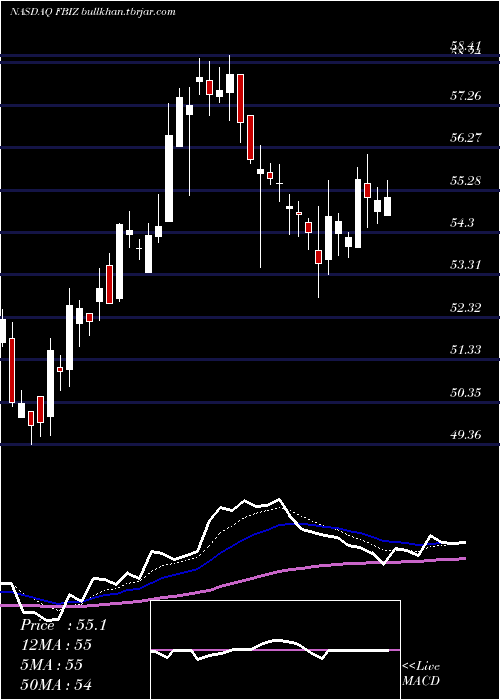500x700 pixels.
Task: Click the 50MA : 54 readout
Action: 56,684
